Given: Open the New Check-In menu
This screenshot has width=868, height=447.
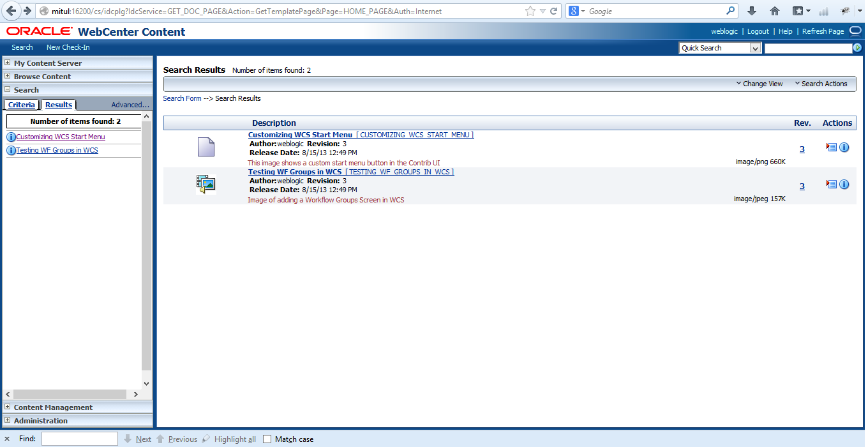Looking at the screenshot, I should (x=68, y=47).
